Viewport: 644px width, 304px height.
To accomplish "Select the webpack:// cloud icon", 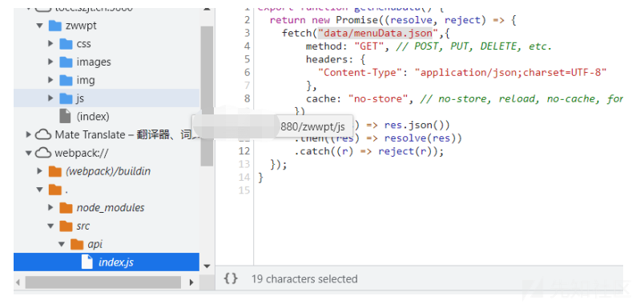I will click(x=43, y=153).
